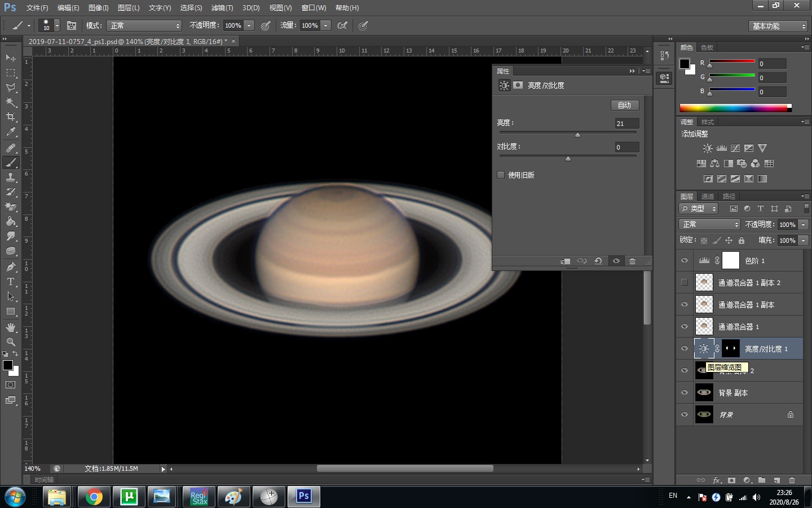Expand the 流量 dropdown in options bar
The image size is (812, 508).
[325, 25]
